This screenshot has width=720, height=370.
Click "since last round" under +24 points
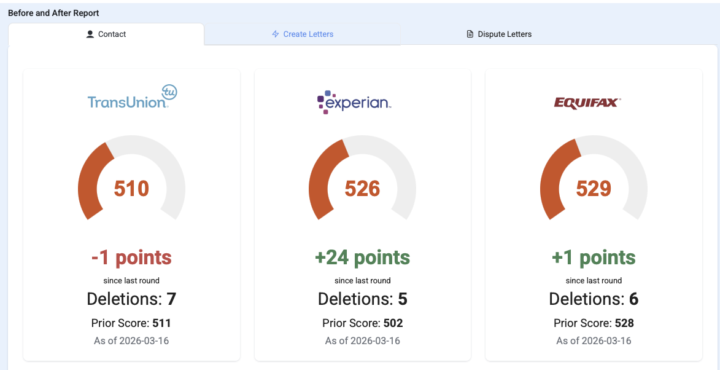coord(362,280)
